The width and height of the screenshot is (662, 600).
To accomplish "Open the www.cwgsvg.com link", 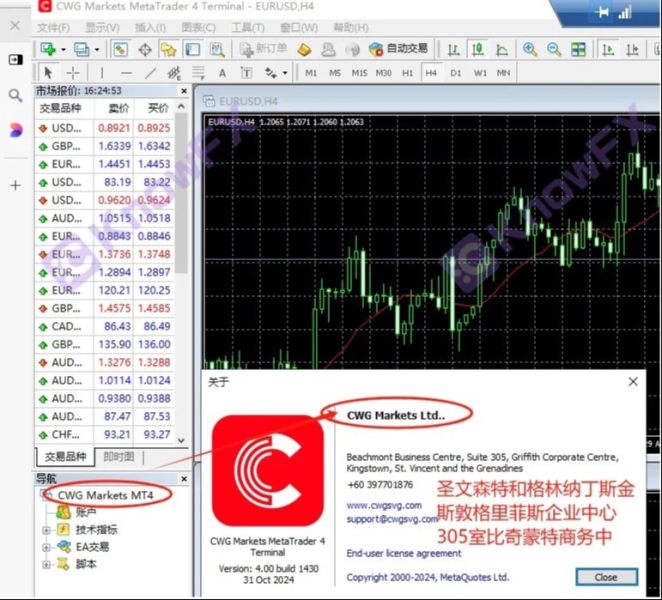I will (x=384, y=505).
